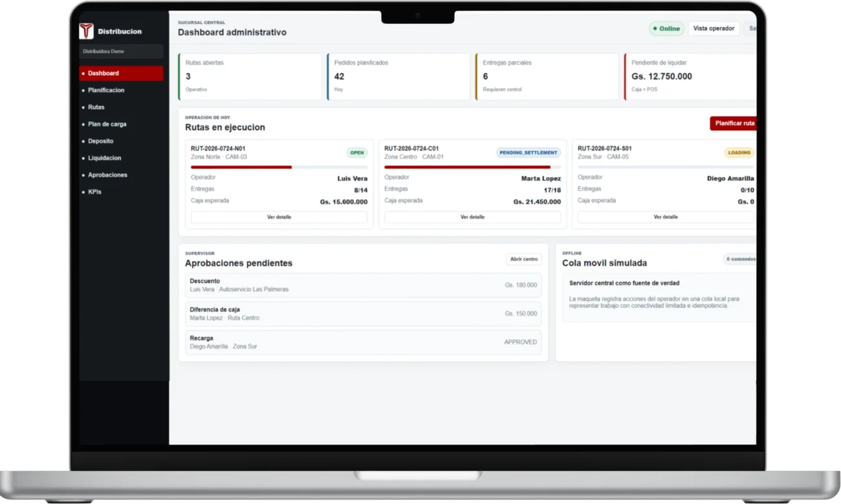Click the Gs. 150.000 amount
Image resolution: width=841 pixels, height=504 pixels.
(521, 314)
